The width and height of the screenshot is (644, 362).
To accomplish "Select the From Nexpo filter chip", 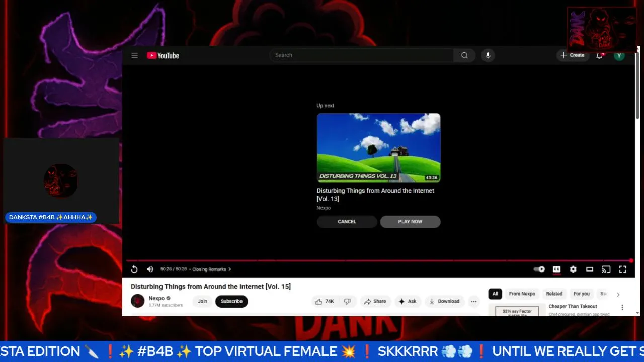I will 522,294.
